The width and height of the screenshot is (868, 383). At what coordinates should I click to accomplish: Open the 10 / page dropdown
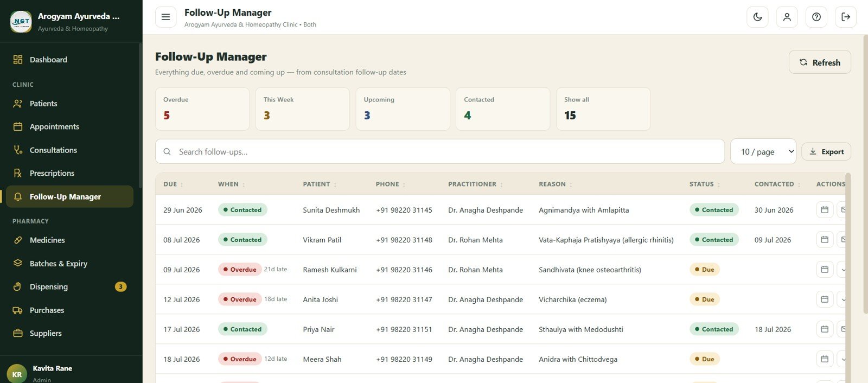[763, 152]
